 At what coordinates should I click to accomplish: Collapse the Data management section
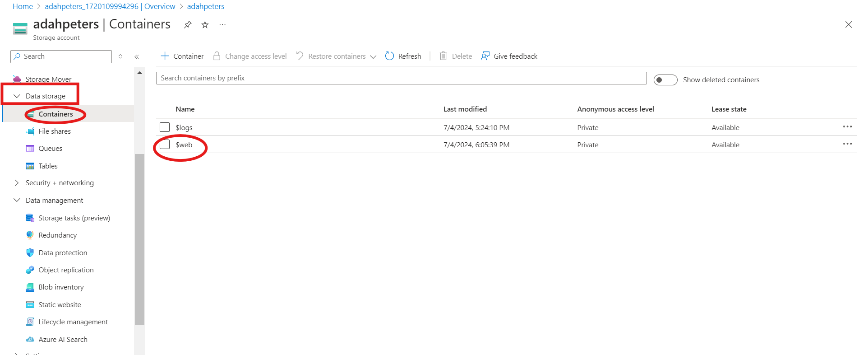(x=17, y=200)
